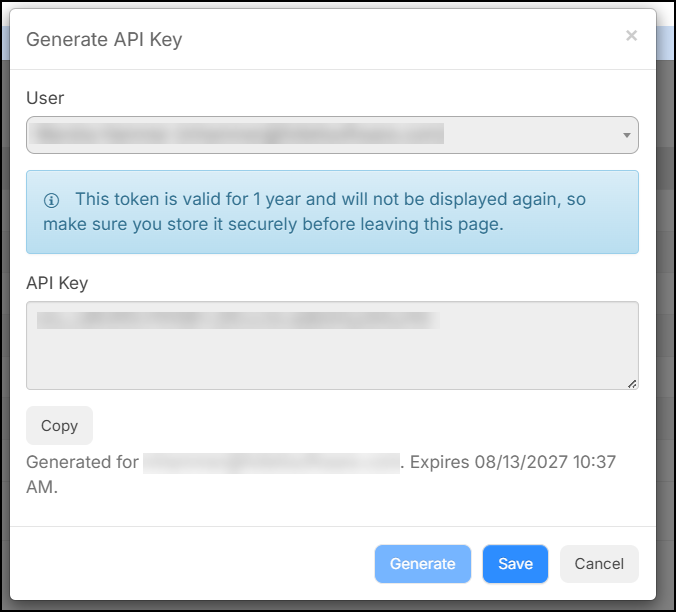The image size is (676, 612).
Task: Click the Generate button
Action: click(422, 564)
